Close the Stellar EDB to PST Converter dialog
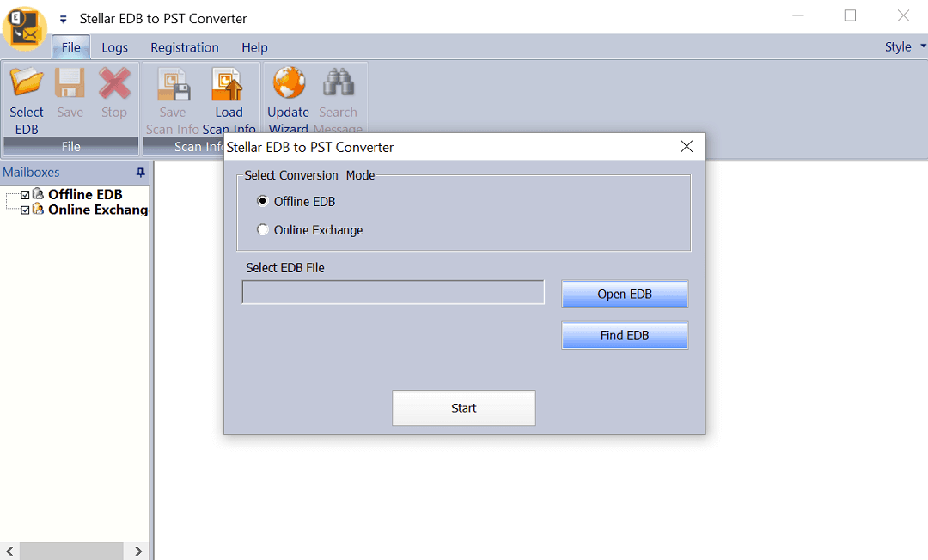 (687, 146)
